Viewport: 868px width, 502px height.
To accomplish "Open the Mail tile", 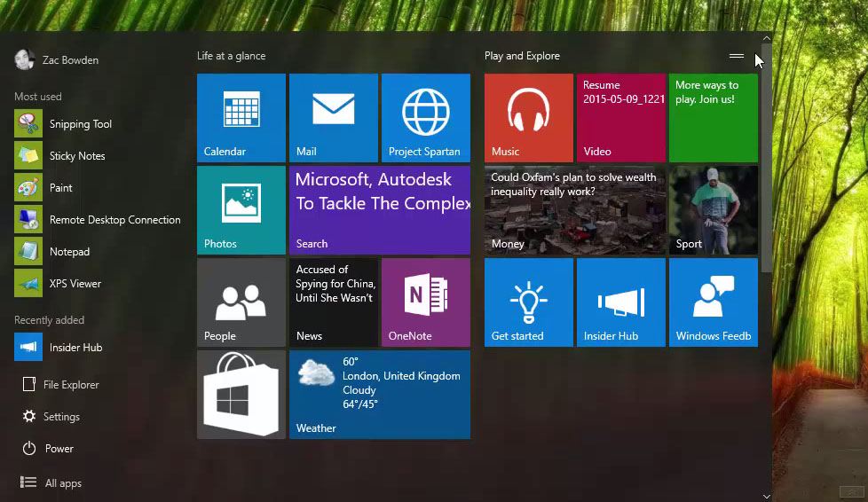I will click(333, 118).
